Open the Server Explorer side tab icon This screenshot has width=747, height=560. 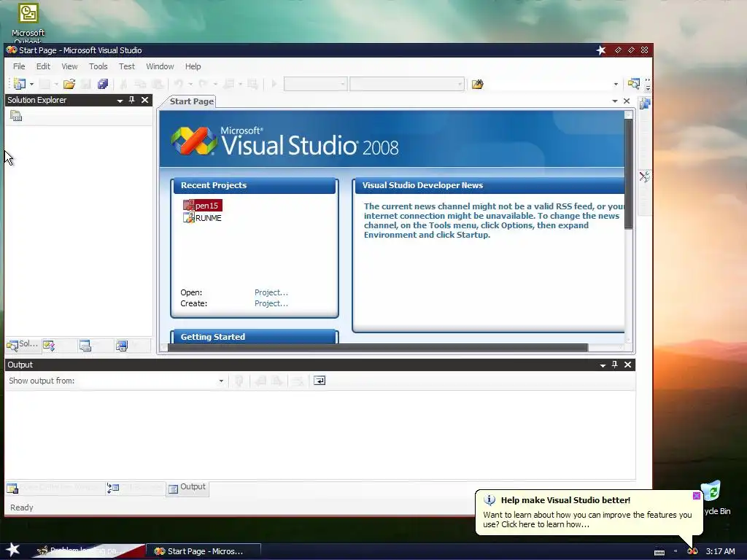pos(645,104)
